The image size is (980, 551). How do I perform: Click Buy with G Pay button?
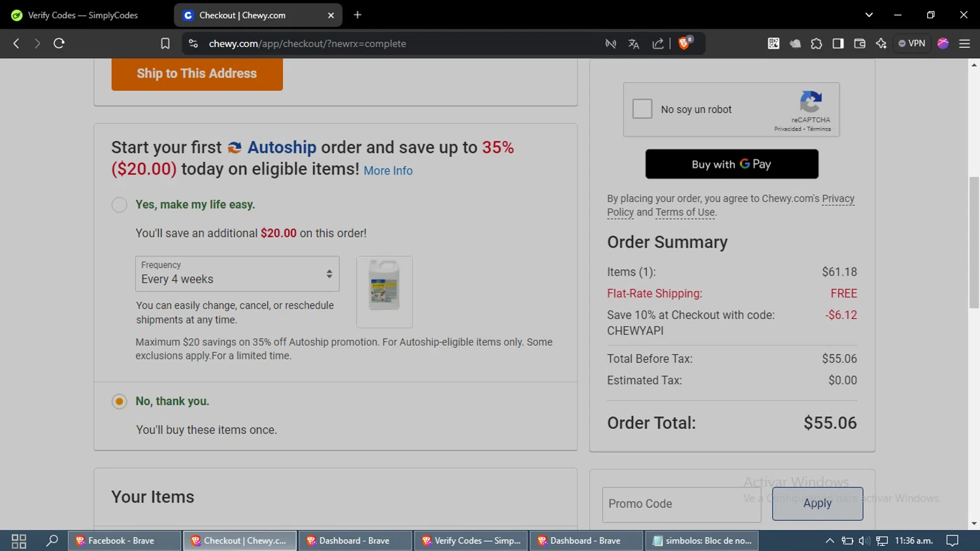[732, 164]
